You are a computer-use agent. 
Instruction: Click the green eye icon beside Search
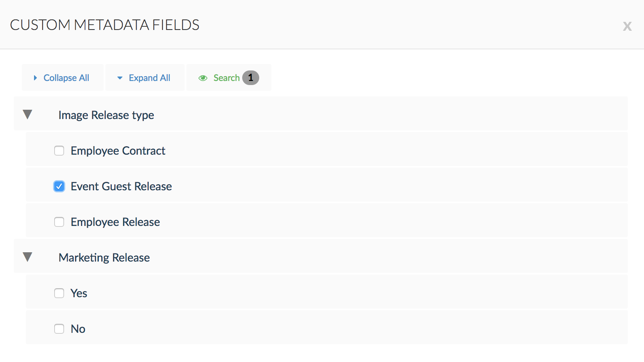pos(203,78)
